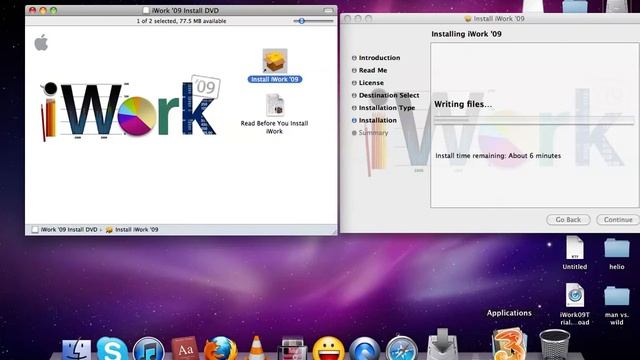Select Install iWork '09 path bar item
The image size is (640, 360).
pyautogui.click(x=132, y=230)
